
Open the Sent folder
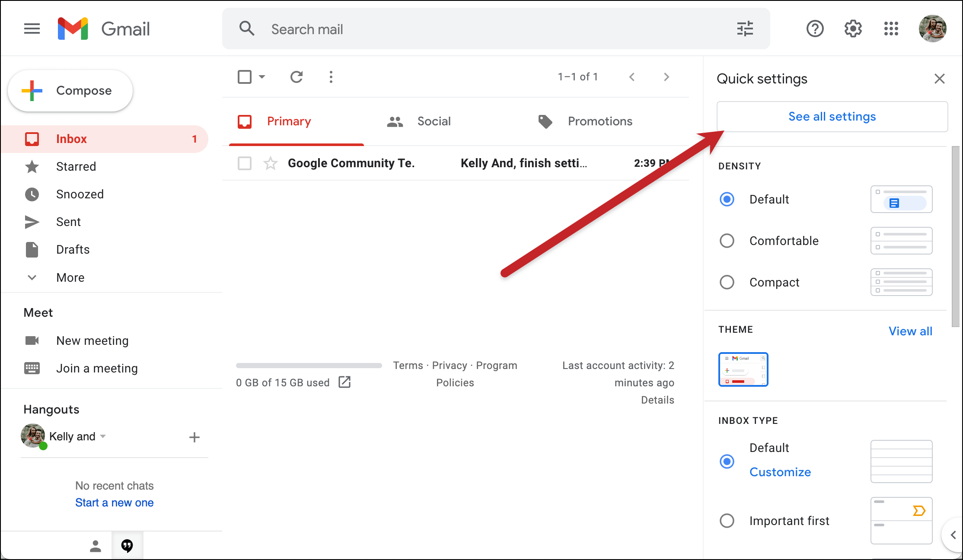[104, 222]
